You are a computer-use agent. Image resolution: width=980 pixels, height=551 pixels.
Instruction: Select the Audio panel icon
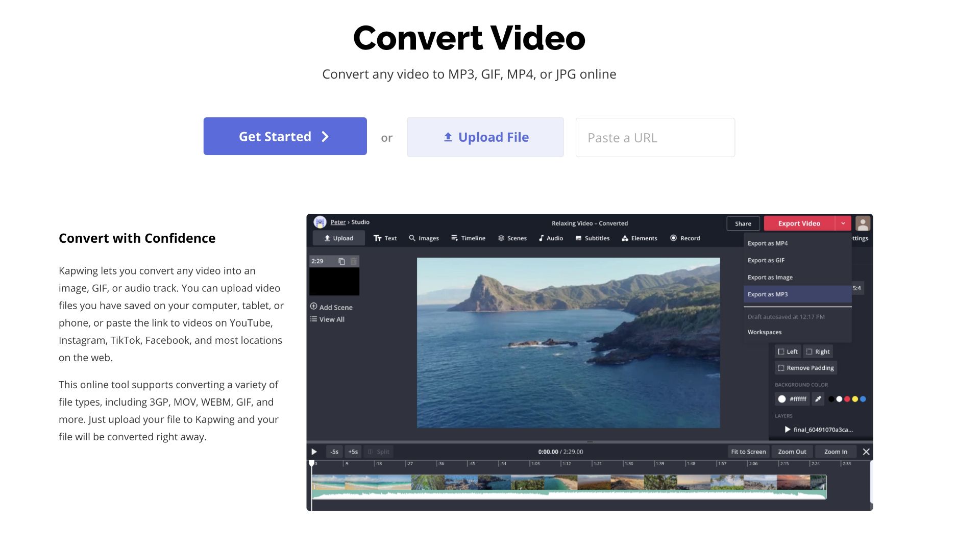coord(541,238)
